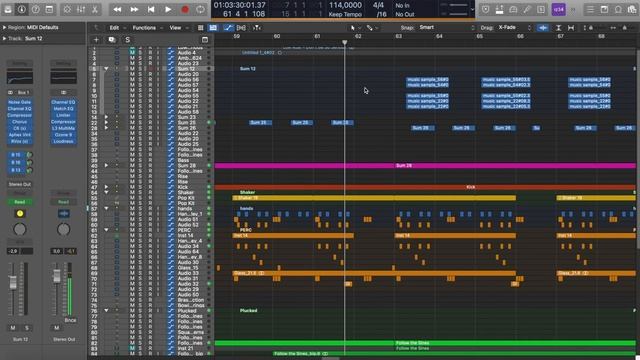Toggle Show Automation button
Image resolution: width=640 pixels, height=360 pixels.
tap(229, 28)
